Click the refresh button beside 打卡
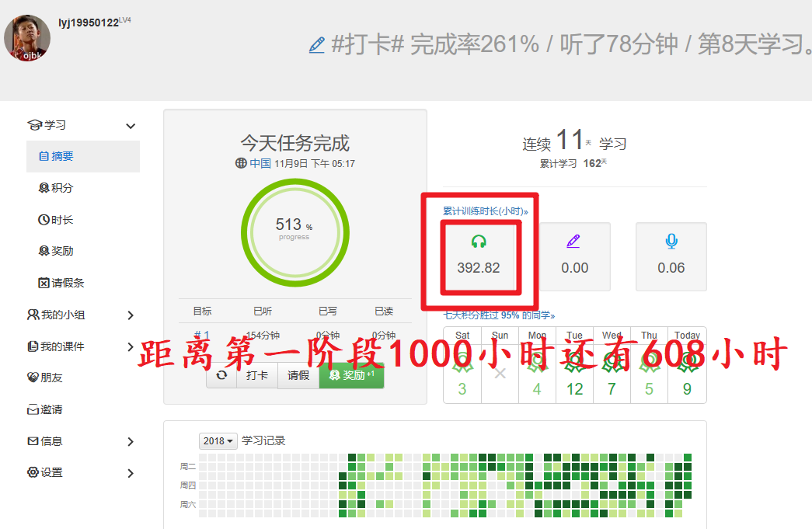Image resolution: width=812 pixels, height=529 pixels. pyautogui.click(x=221, y=374)
